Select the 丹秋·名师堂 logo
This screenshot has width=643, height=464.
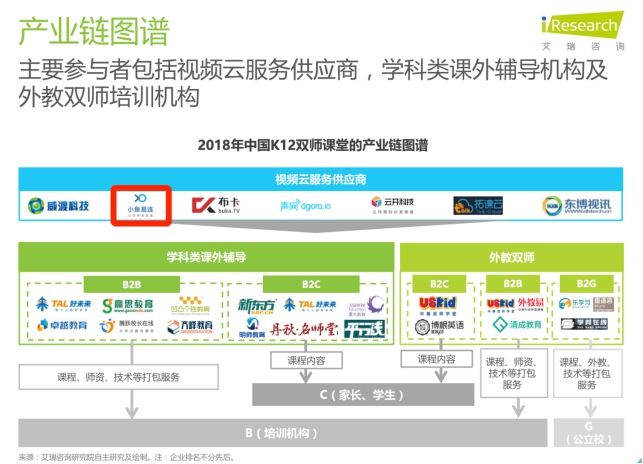pyautogui.click(x=304, y=328)
